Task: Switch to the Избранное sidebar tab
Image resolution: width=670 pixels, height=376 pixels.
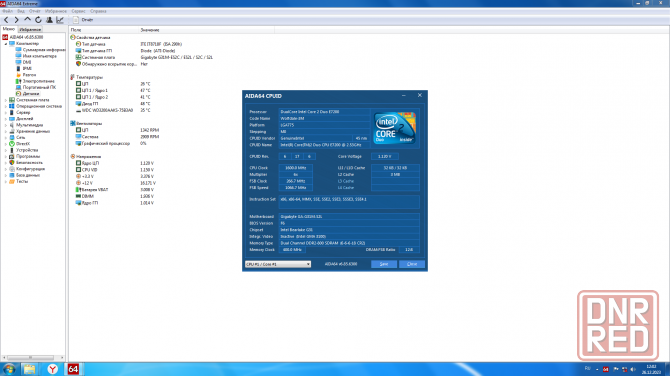Action: point(30,29)
